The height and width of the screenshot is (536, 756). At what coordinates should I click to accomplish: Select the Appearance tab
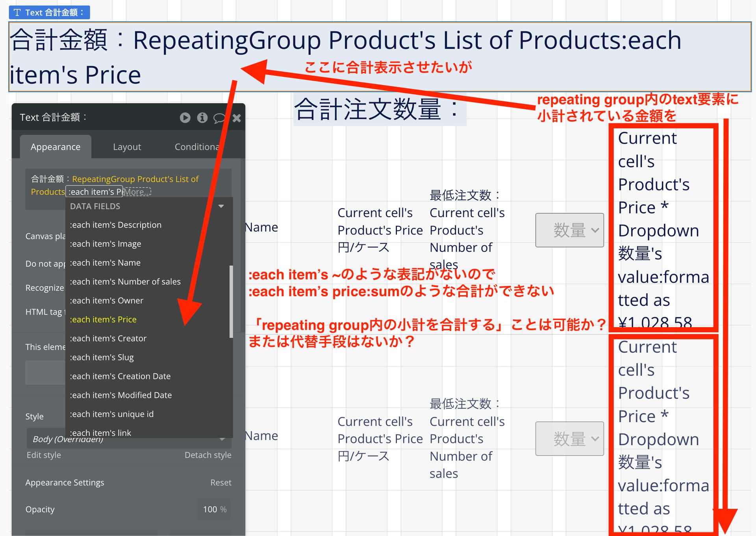56,147
